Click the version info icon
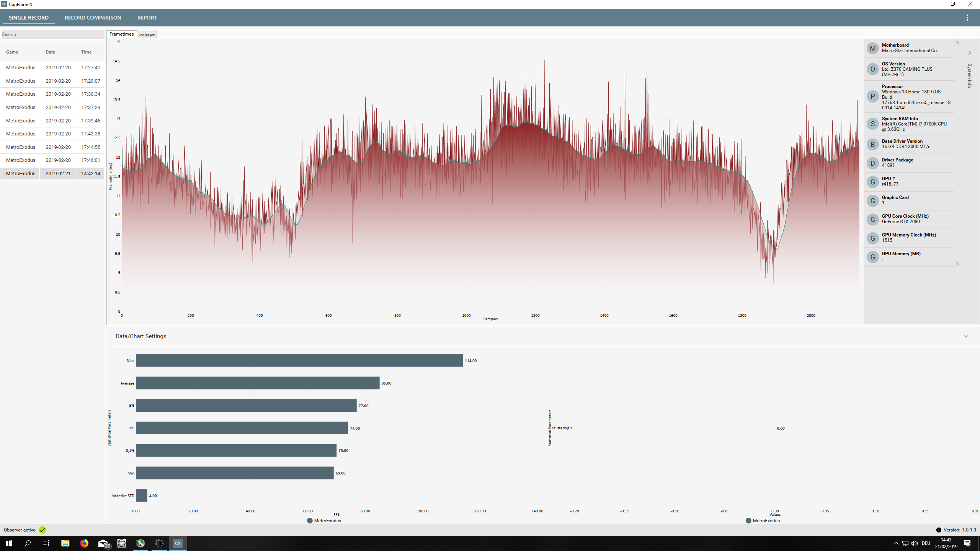The width and height of the screenshot is (980, 551). (938, 530)
